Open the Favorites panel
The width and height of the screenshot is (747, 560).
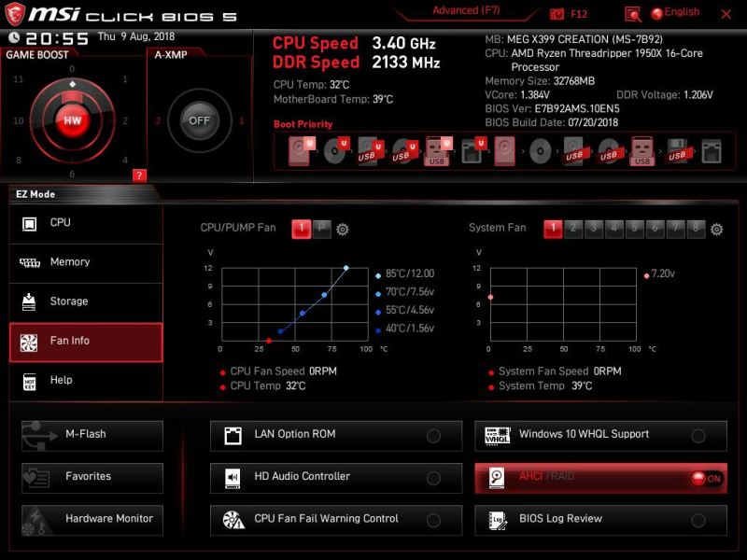tap(92, 477)
